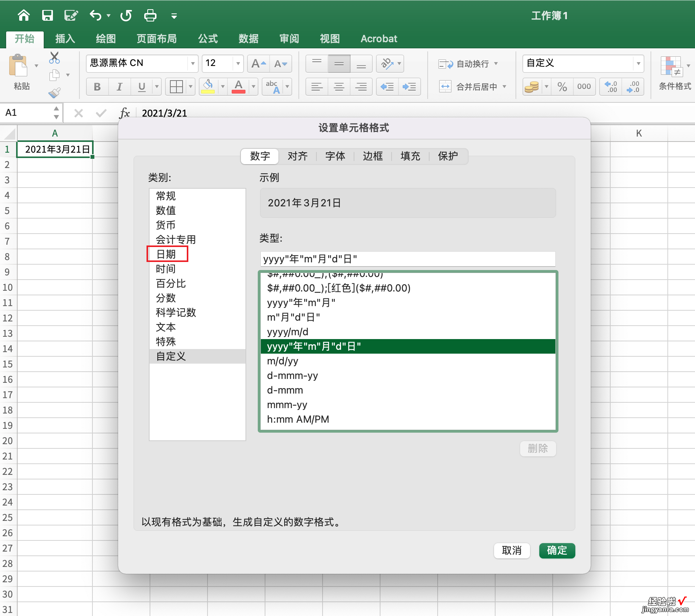Image resolution: width=695 pixels, height=616 pixels.
Task: Click the increase indent icon
Action: pyautogui.click(x=410, y=87)
